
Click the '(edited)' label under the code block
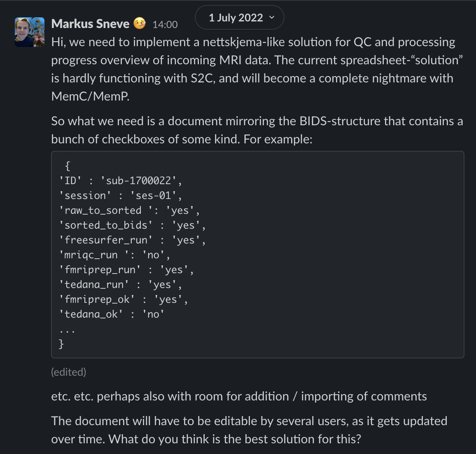pyautogui.click(x=68, y=372)
